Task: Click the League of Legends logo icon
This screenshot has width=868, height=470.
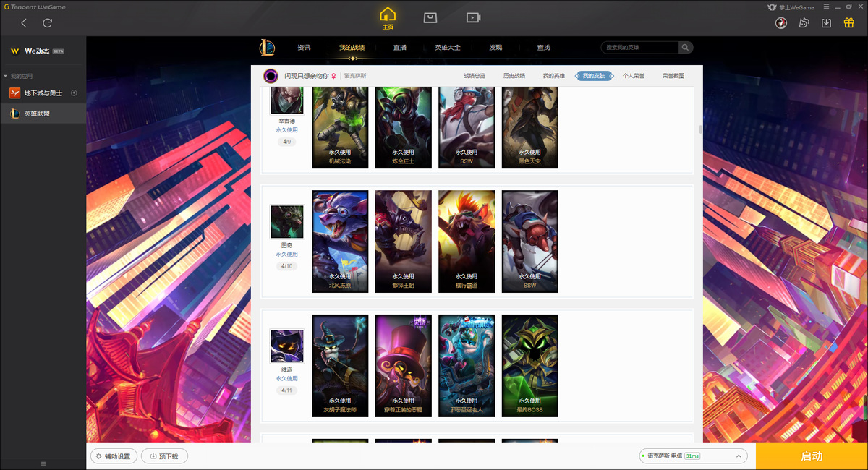Action: [268, 48]
